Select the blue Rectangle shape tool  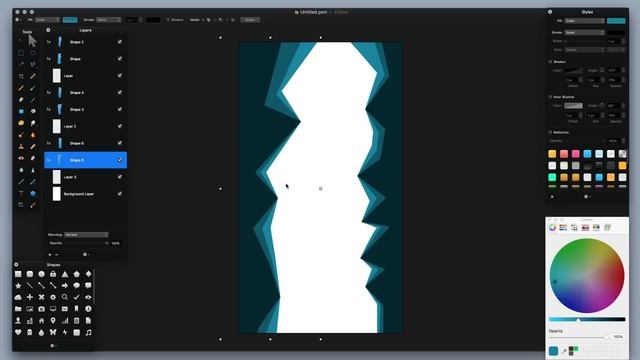click(x=21, y=111)
